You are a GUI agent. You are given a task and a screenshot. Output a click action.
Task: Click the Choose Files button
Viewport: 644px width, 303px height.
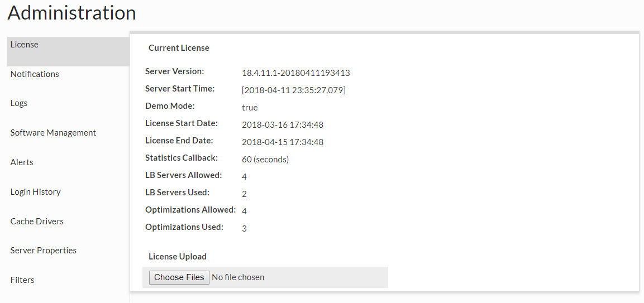point(179,277)
